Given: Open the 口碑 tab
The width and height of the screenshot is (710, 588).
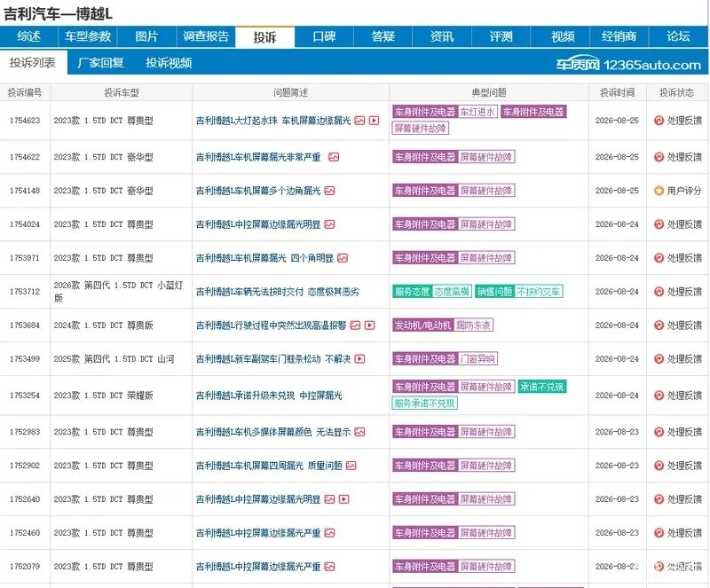Looking at the screenshot, I should click(324, 36).
